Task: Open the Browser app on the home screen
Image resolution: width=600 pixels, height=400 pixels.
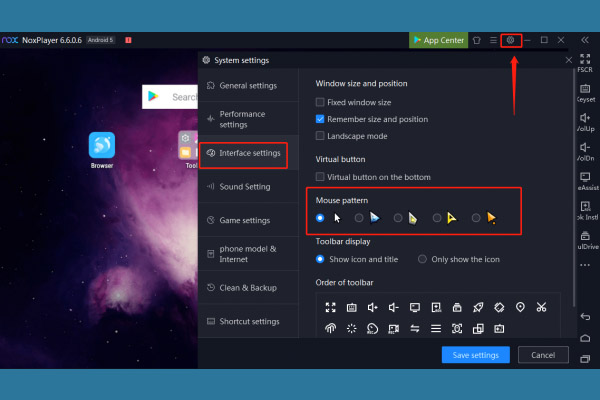Action: click(x=102, y=150)
